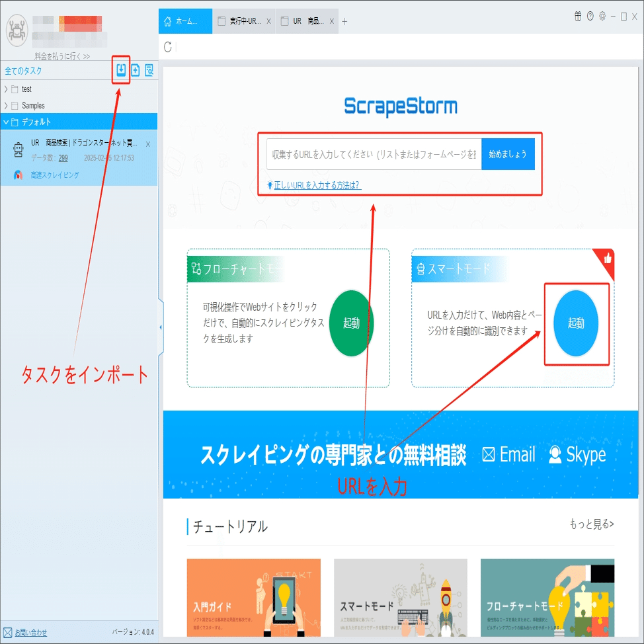Click 料金を払うに行く link

(x=62, y=56)
